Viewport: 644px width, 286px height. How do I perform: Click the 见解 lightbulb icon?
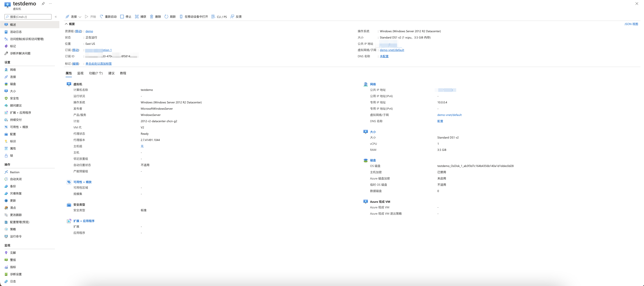tap(6, 253)
